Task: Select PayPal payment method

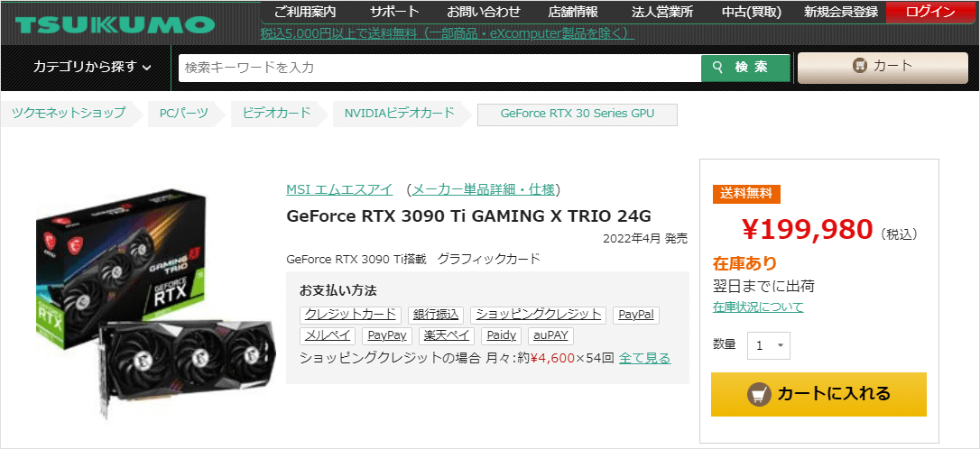Action: [x=635, y=314]
